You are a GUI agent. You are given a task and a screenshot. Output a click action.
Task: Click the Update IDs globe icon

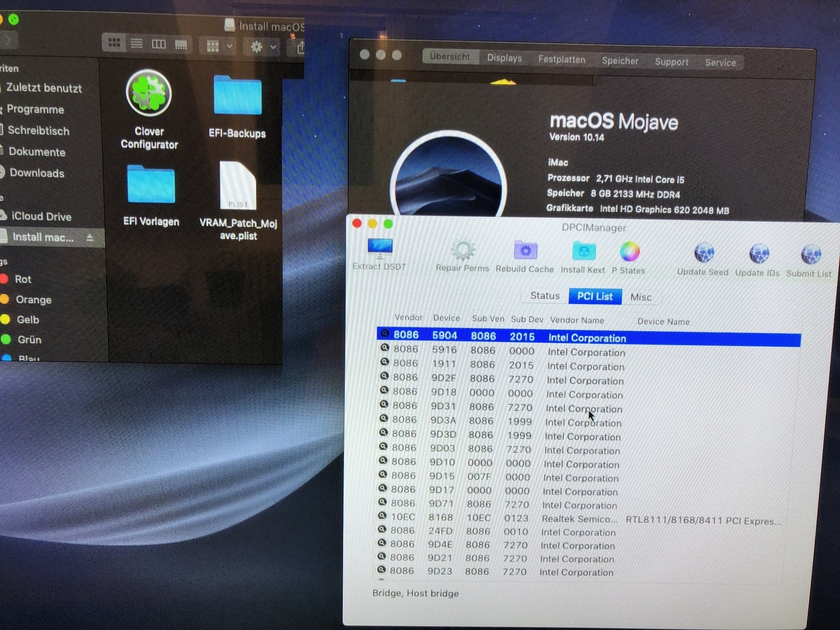(758, 254)
